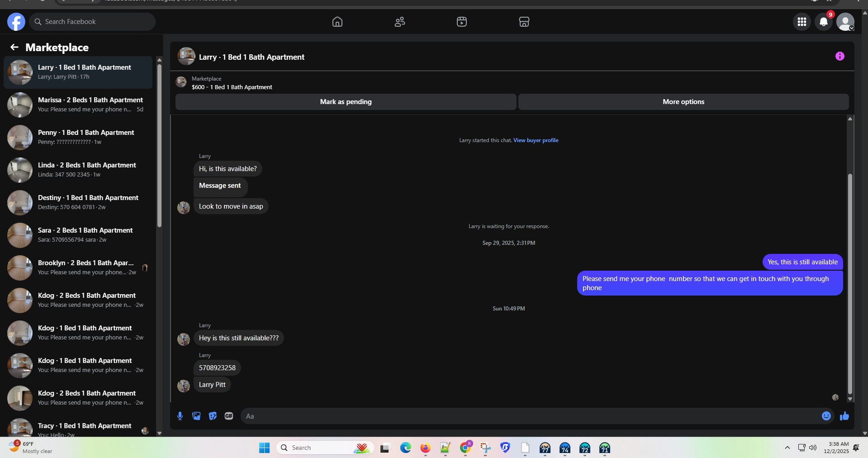This screenshot has height=458, width=868.
Task: Open the apps grid menu
Action: [802, 22]
